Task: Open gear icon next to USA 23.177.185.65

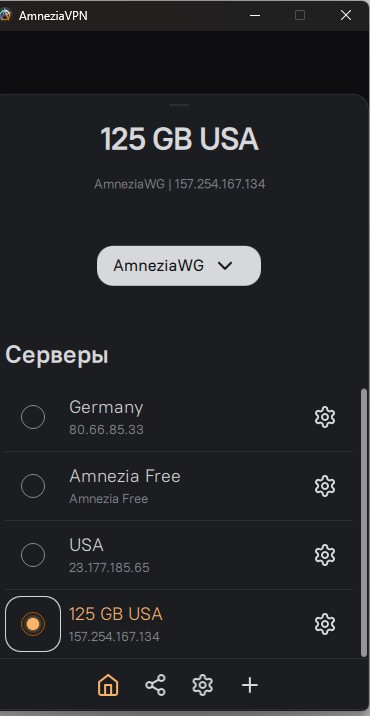Action: pyautogui.click(x=325, y=555)
